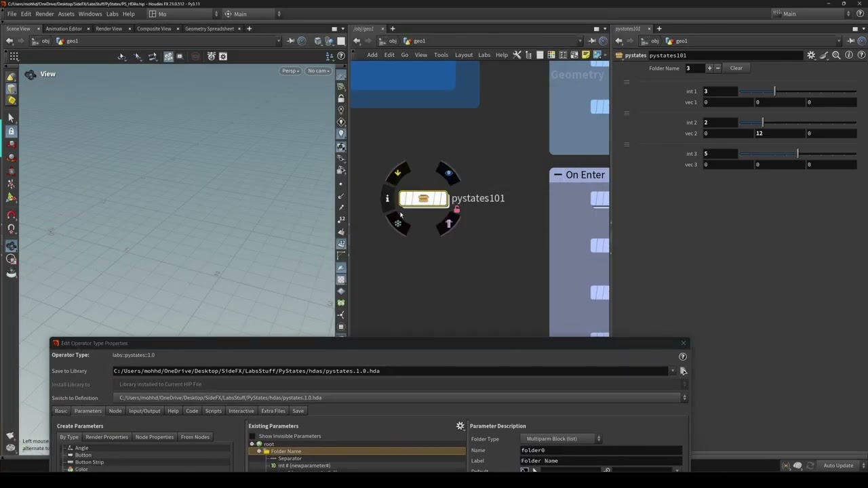
Task: Select the arrow Select tool in left shelf
Action: (x=11, y=119)
